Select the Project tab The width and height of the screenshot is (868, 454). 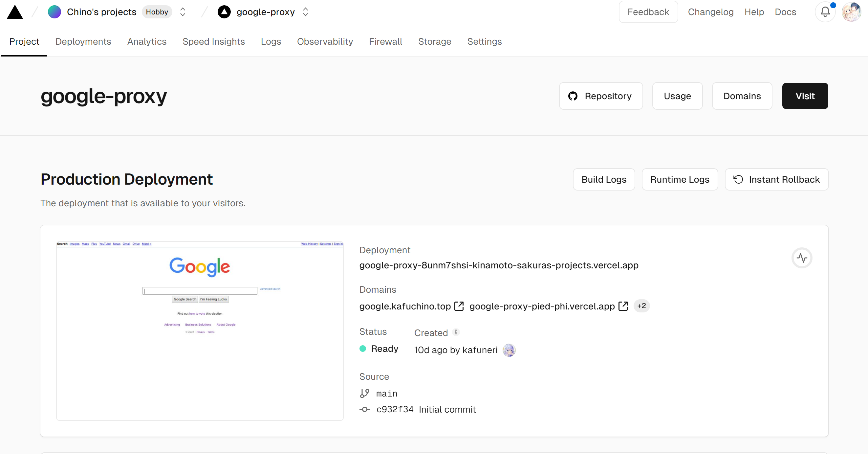click(24, 41)
